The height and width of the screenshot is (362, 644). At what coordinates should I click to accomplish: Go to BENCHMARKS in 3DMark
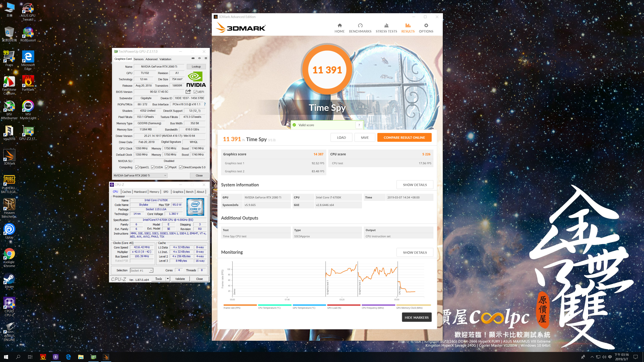(360, 28)
